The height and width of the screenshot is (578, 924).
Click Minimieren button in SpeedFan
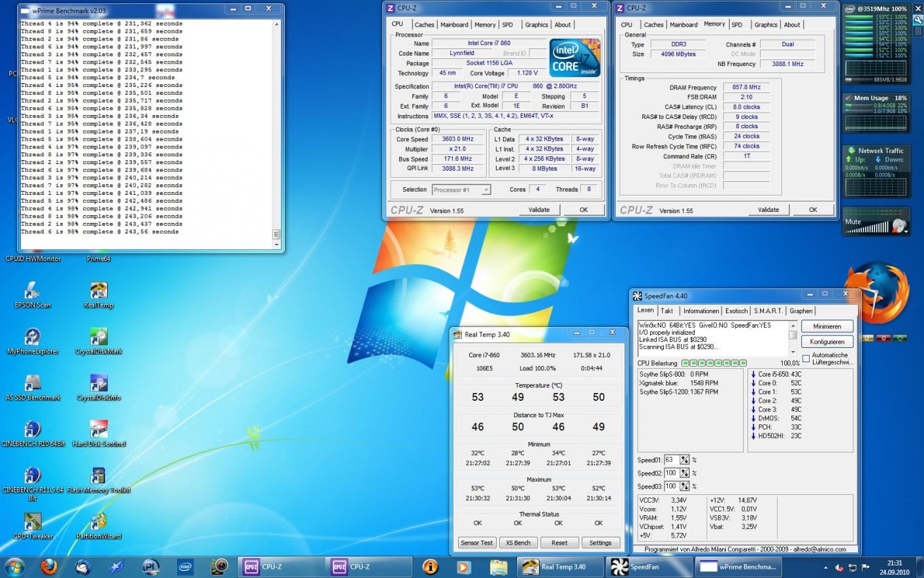pyautogui.click(x=827, y=326)
